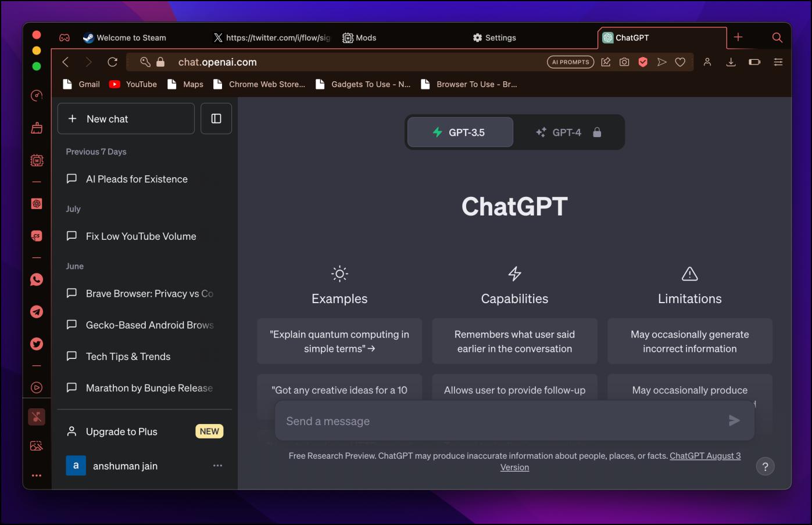
Task: Go back to previous page
Action: click(66, 62)
